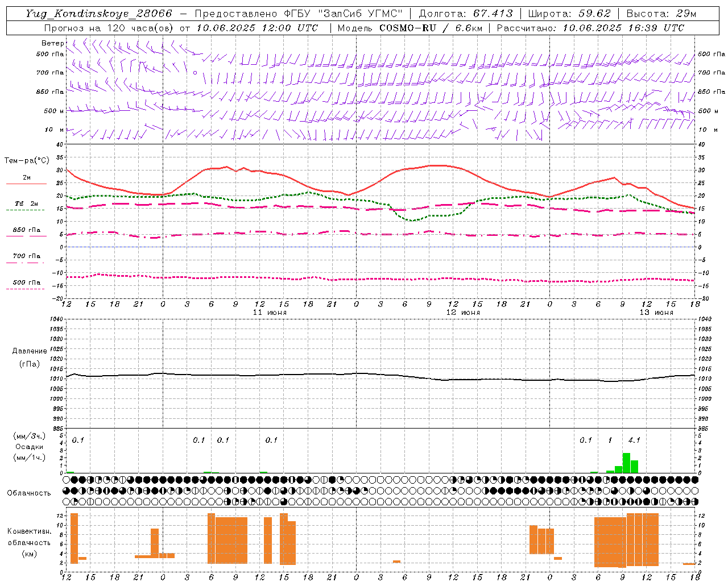Click the 4.1 precipitation total value
The width and height of the screenshot is (728, 582).
pyautogui.click(x=634, y=440)
